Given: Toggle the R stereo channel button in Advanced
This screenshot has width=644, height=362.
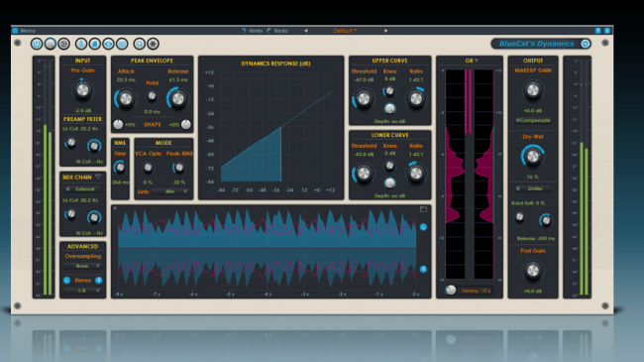Looking at the screenshot, I should [98, 280].
